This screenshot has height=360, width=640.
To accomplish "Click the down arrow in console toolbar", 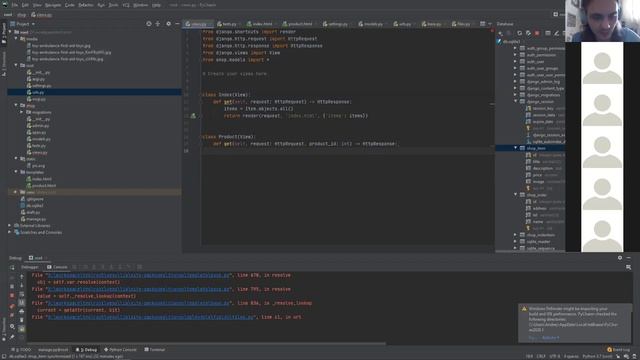I will [22, 285].
